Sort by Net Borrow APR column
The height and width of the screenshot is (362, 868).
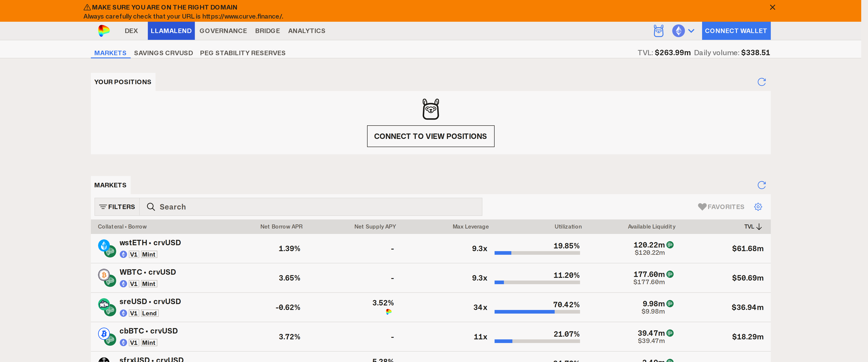(x=281, y=227)
